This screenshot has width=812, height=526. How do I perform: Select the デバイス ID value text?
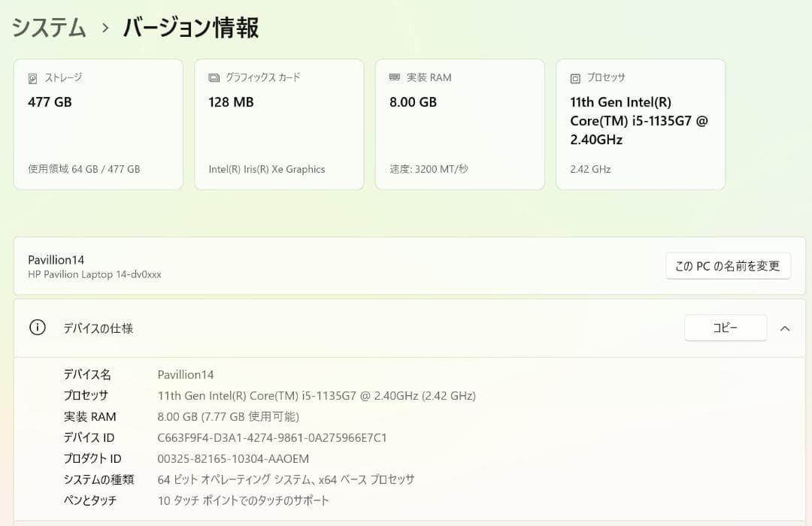271,437
